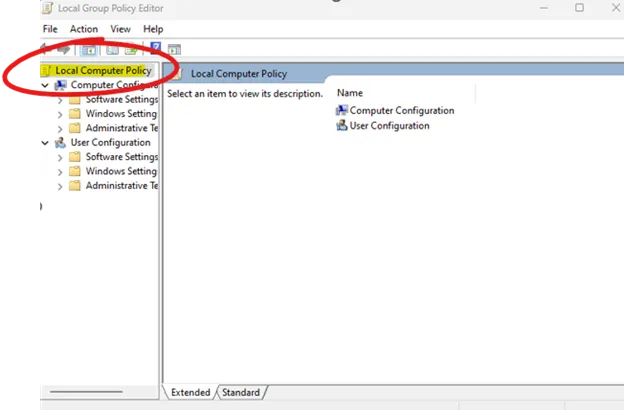Select Local Computer Policy in the tree

coord(103,70)
